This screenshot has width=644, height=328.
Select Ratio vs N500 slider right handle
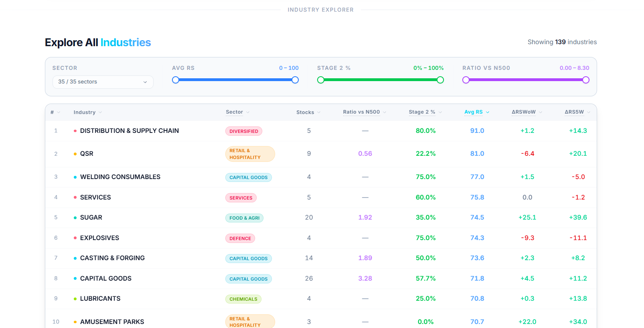click(586, 80)
